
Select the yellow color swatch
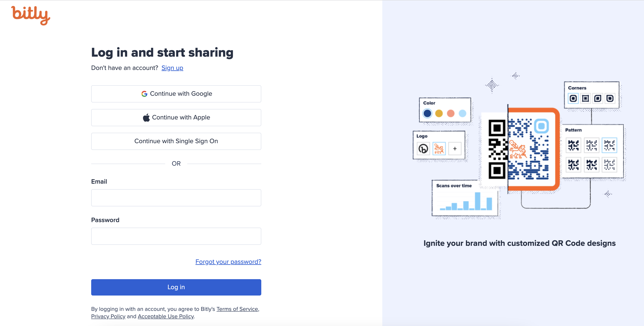click(x=439, y=114)
